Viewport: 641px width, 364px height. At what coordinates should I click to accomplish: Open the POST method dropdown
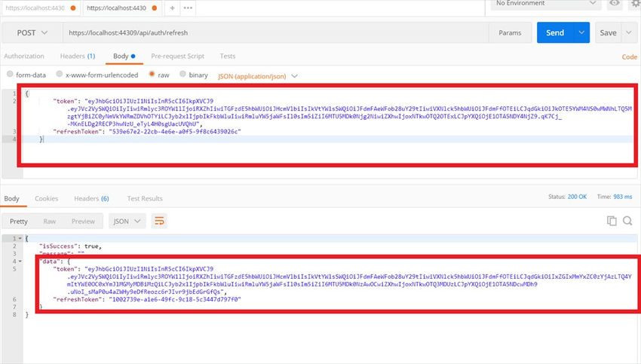[x=32, y=32]
